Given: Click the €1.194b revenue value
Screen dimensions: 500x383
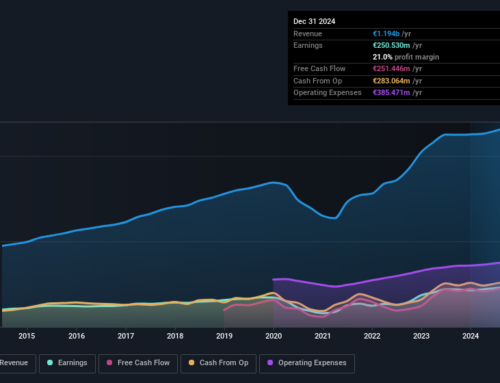Looking at the screenshot, I should point(386,34).
